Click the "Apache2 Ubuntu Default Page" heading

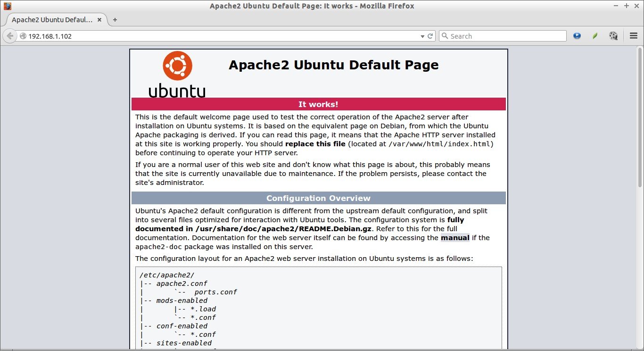(334, 65)
